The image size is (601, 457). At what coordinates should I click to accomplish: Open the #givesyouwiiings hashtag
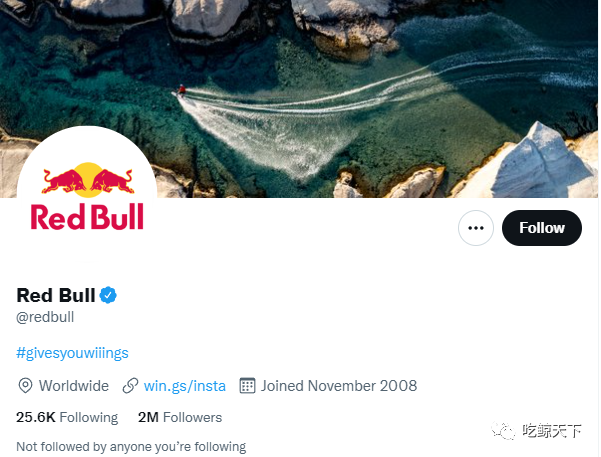(72, 353)
